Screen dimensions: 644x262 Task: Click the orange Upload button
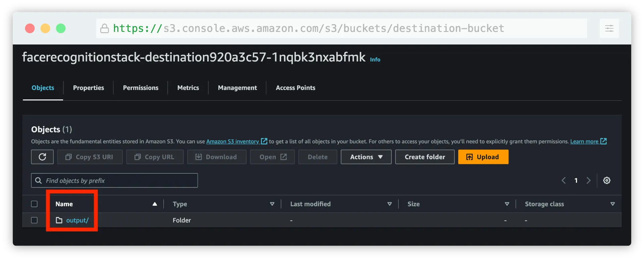(483, 157)
